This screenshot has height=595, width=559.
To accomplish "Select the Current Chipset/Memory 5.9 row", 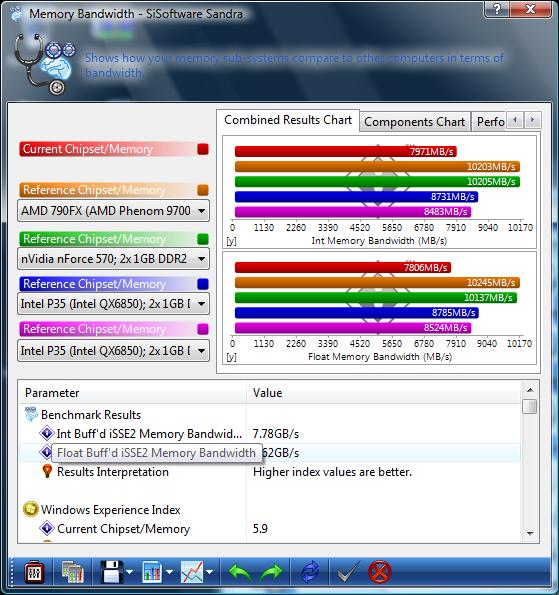I will pyautogui.click(x=269, y=529).
